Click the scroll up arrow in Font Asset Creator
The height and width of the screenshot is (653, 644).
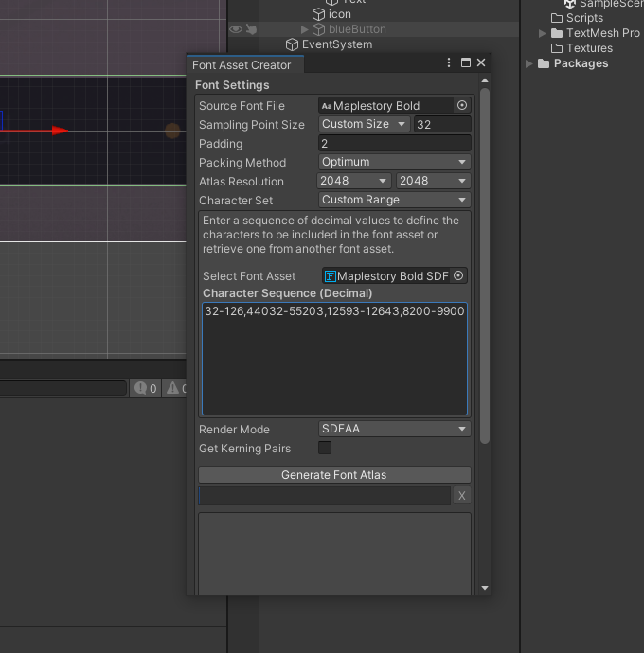[x=484, y=80]
